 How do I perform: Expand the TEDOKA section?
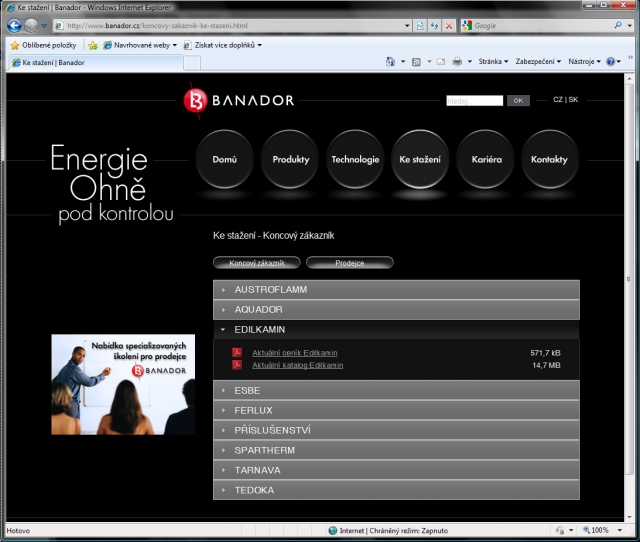coord(396,490)
